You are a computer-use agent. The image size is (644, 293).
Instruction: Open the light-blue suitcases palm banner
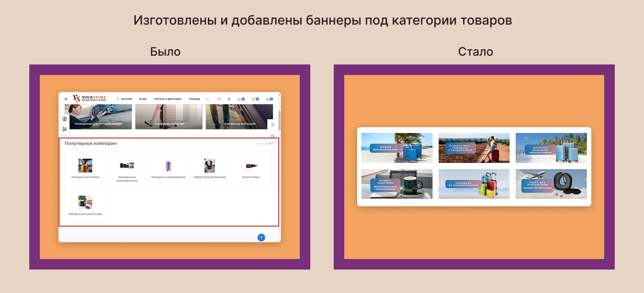point(551,148)
